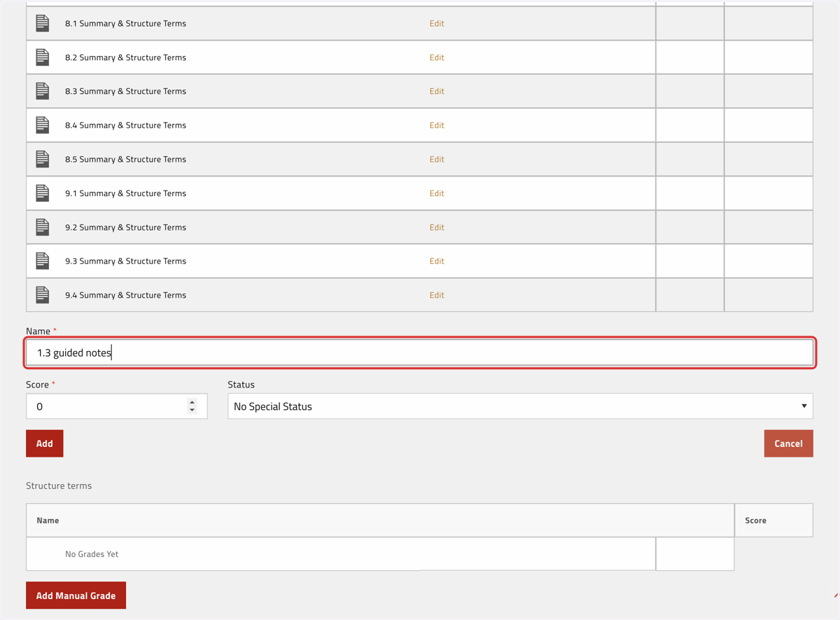Click the document icon for 8.4 Summary
840x620 pixels.
point(43,125)
